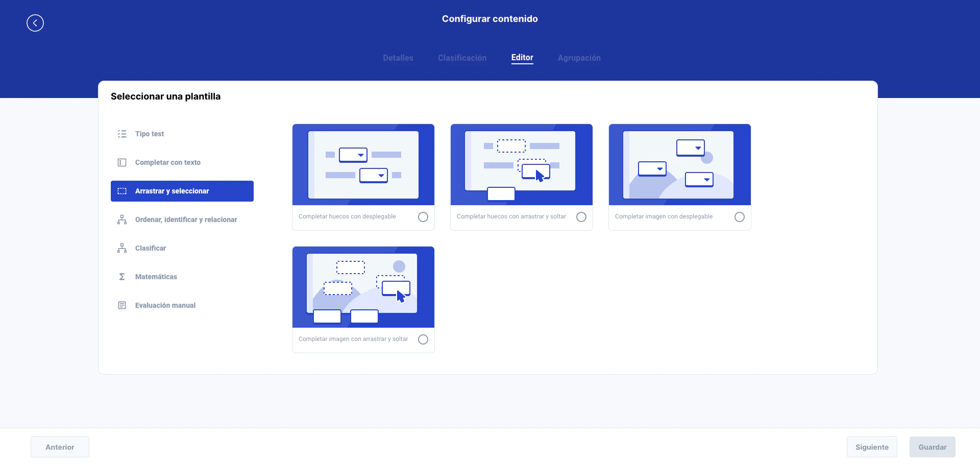The height and width of the screenshot is (465, 980).
Task: Select radio for Completar huecos con desplegable
Action: click(423, 217)
